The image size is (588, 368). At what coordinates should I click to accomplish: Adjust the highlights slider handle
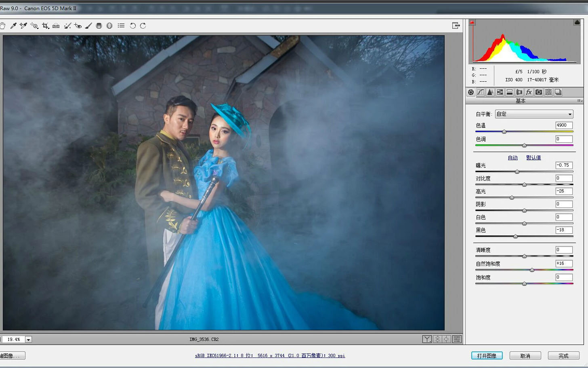[512, 198]
